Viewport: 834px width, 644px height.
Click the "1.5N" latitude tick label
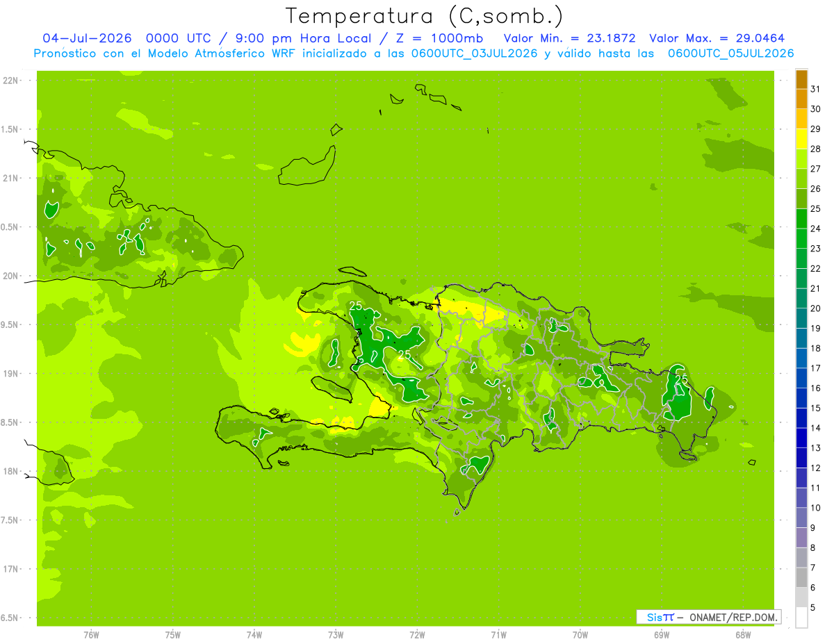coord(10,129)
